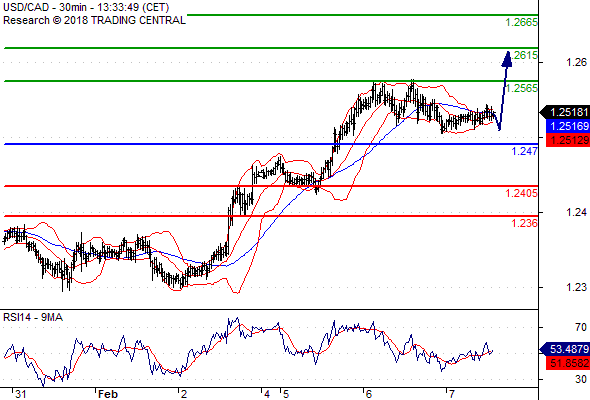This screenshot has height=400, width=590.
Task: Click the USD/CAD 30min chart title
Action: [x=86, y=7]
